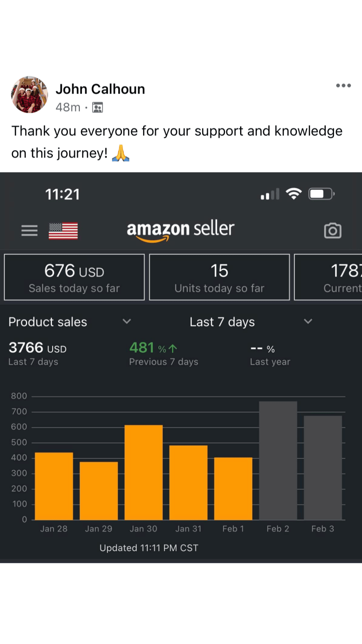The image size is (362, 644).
Task: Tap the Feb 3 gray bar
Action: click(x=323, y=468)
